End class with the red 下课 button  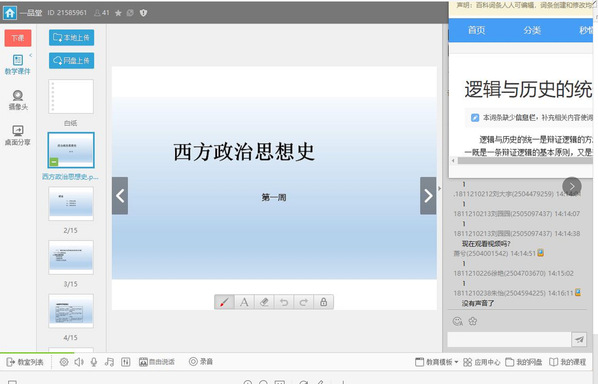[18, 38]
